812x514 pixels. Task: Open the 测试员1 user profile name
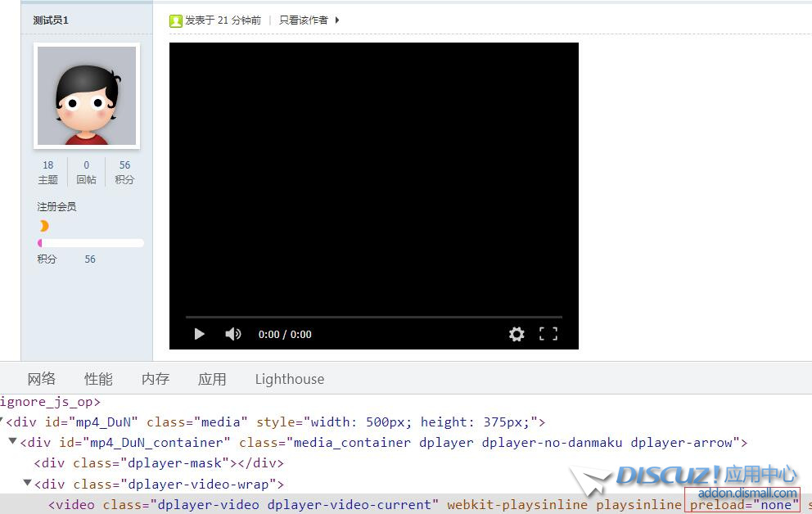point(51,20)
